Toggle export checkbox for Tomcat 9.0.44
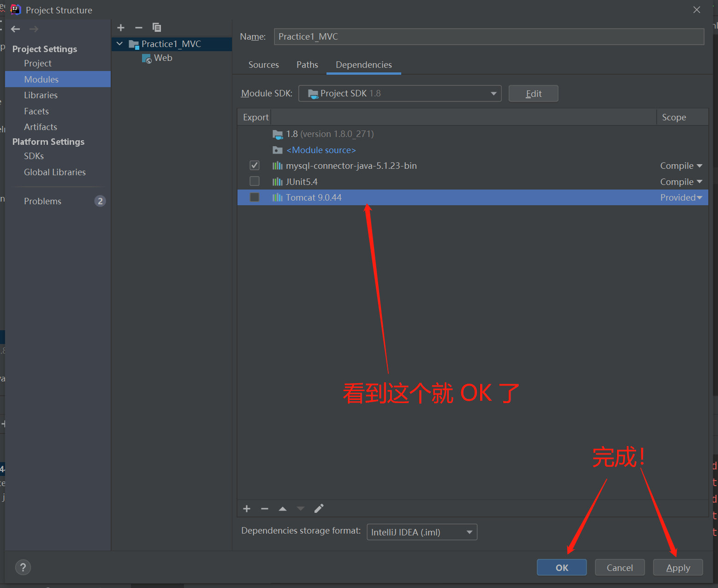 pyautogui.click(x=255, y=197)
